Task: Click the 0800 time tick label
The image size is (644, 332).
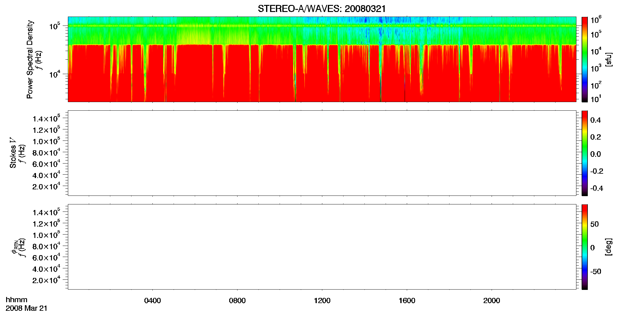Action: 237,301
